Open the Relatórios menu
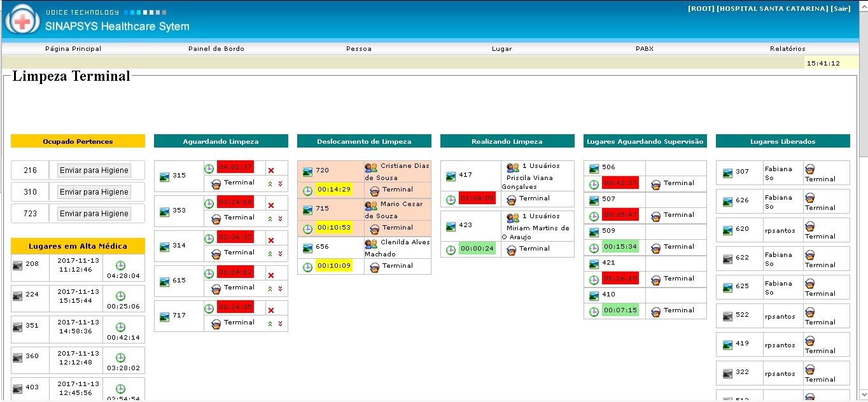Image resolution: width=868 pixels, height=402 pixels. (787, 48)
